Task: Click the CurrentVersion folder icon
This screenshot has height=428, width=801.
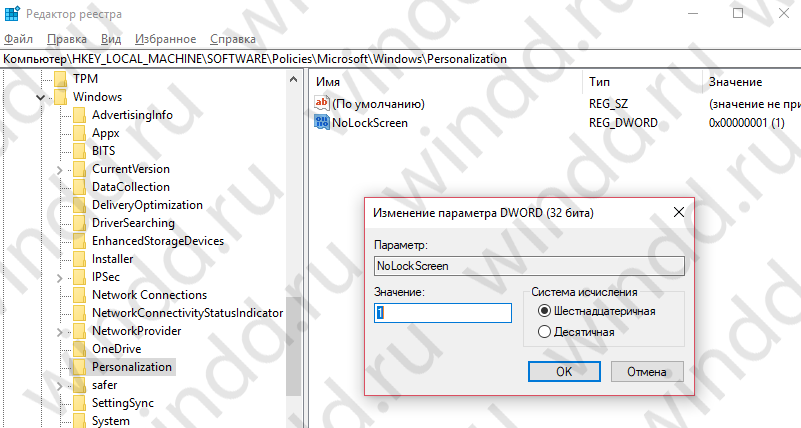Action: (79, 169)
